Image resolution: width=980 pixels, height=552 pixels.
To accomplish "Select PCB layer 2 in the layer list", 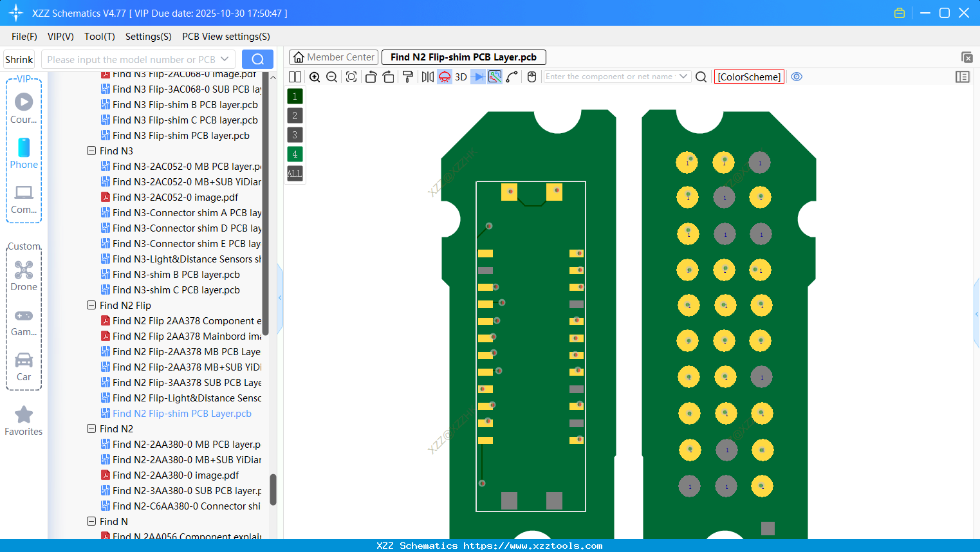I will coord(294,115).
